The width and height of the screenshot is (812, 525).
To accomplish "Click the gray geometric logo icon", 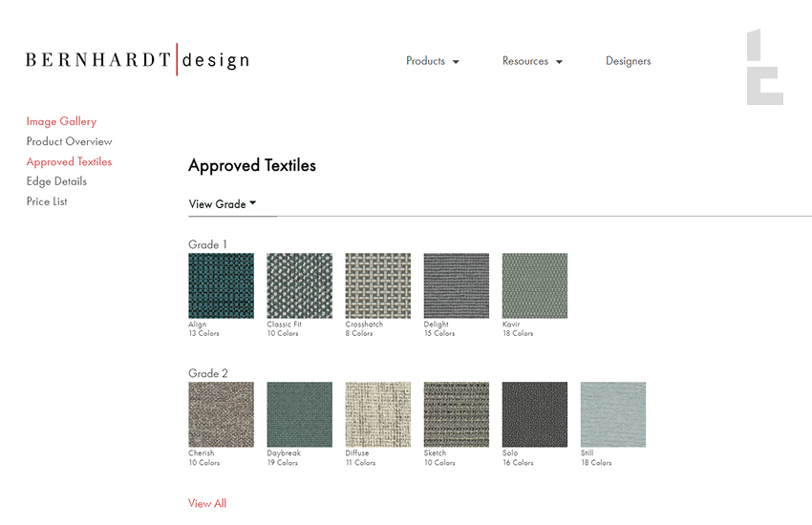I will [764, 68].
